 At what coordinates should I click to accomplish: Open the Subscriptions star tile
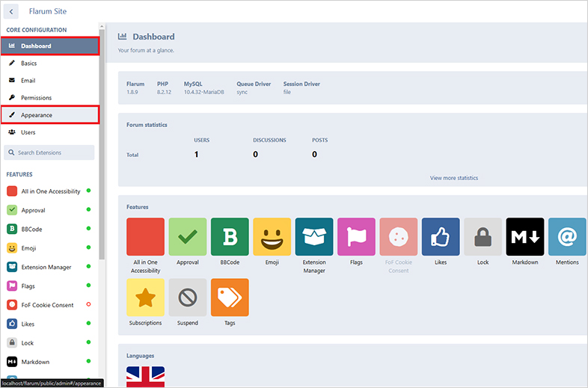click(145, 298)
